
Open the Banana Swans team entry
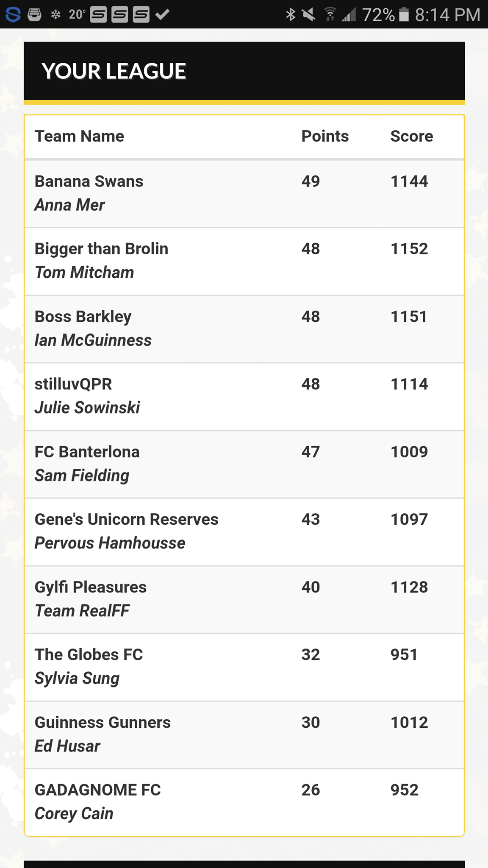tap(244, 194)
